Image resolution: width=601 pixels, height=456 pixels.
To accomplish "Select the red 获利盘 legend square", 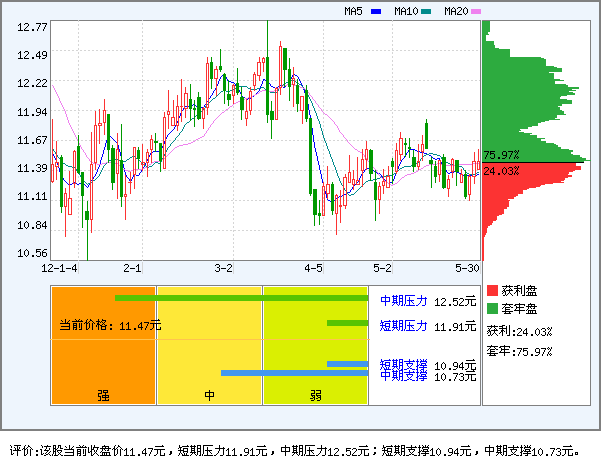I will [x=492, y=290].
